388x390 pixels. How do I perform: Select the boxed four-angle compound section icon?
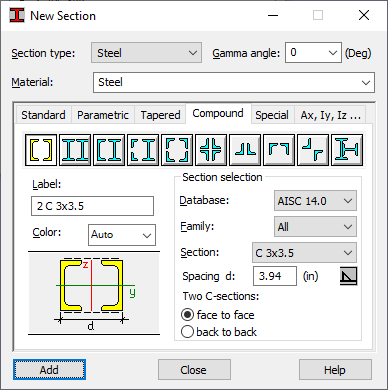coord(177,150)
